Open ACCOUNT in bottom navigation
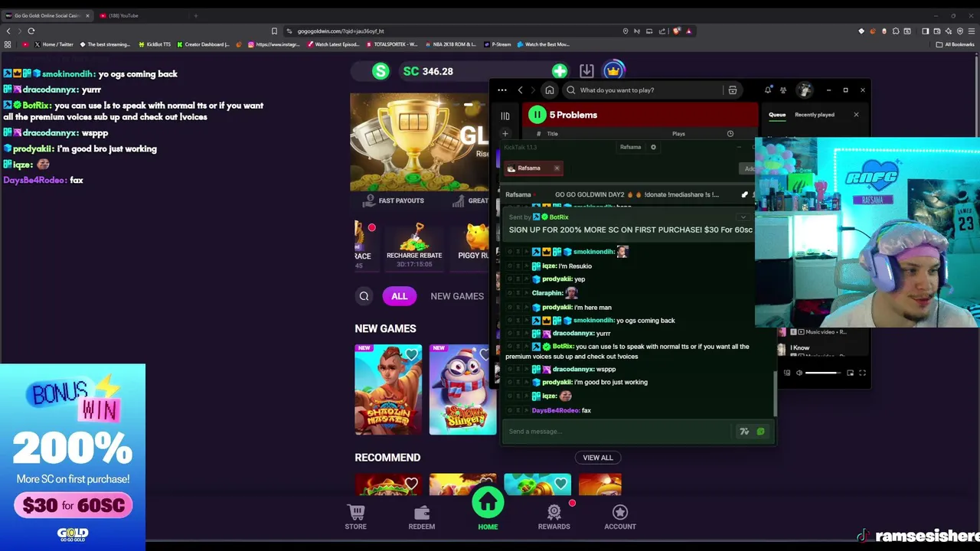980x551 pixels. [x=620, y=517]
